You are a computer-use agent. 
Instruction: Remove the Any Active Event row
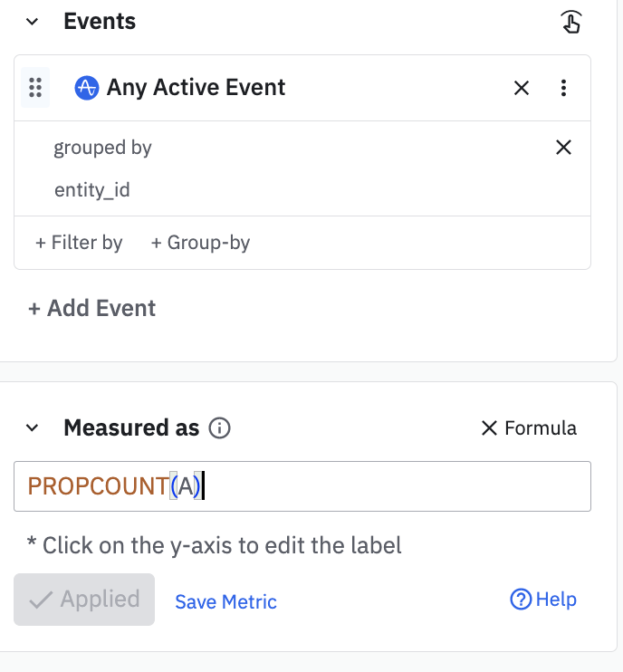click(x=522, y=88)
